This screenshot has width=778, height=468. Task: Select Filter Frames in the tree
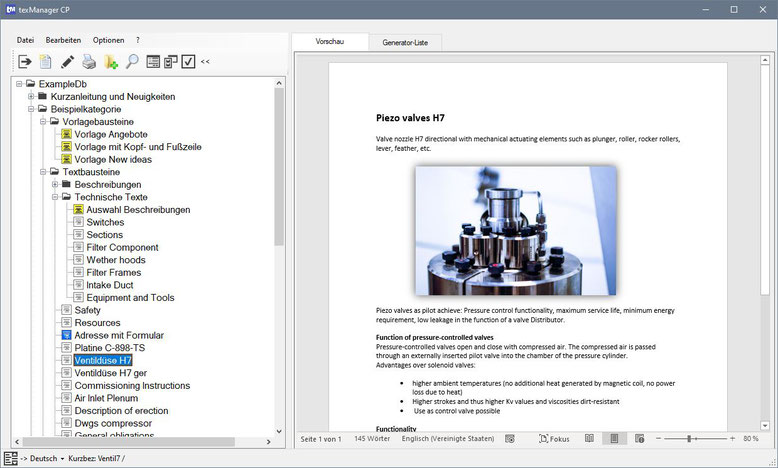[114, 272]
